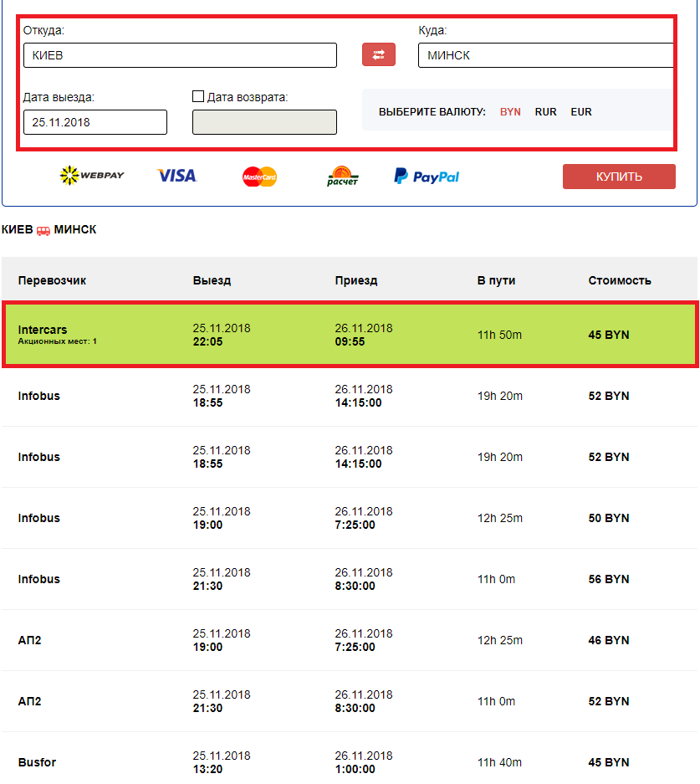
Task: Click the Стоимость column header
Action: coord(620,280)
